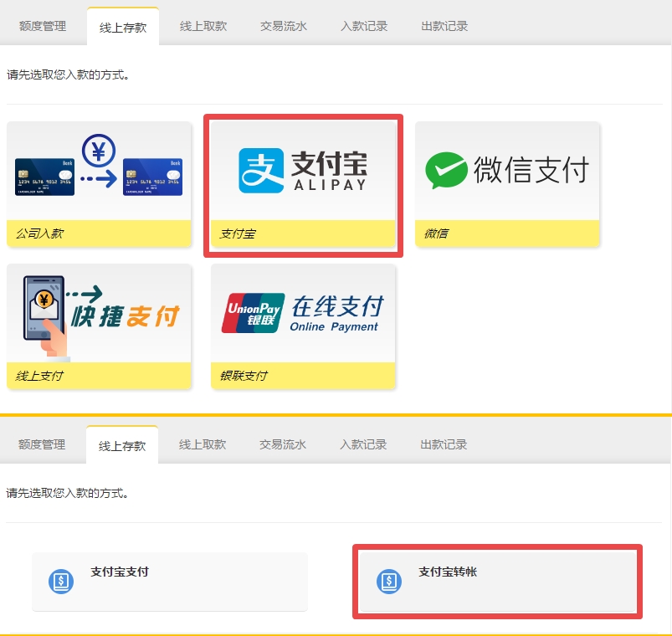Click the yellow 微信 caption strip
672x636 pixels.
coord(507,233)
